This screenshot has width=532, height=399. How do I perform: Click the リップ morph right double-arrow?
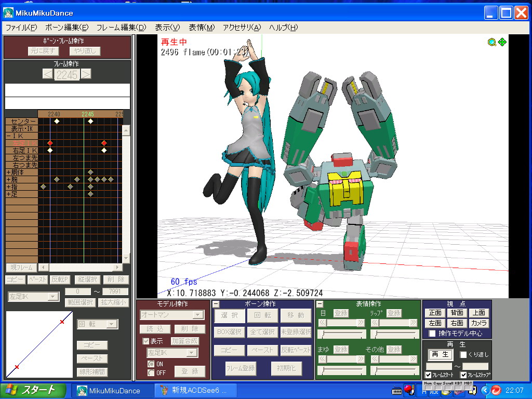(x=413, y=323)
